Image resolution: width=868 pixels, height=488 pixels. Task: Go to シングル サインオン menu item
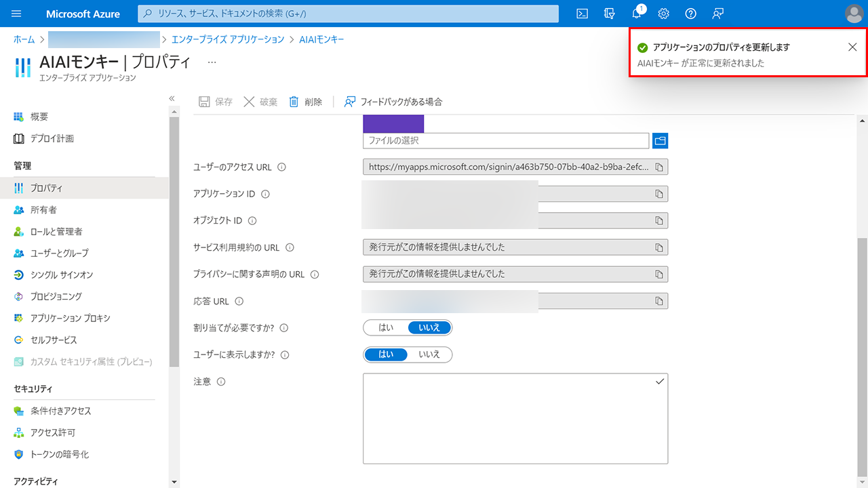pyautogui.click(x=62, y=275)
